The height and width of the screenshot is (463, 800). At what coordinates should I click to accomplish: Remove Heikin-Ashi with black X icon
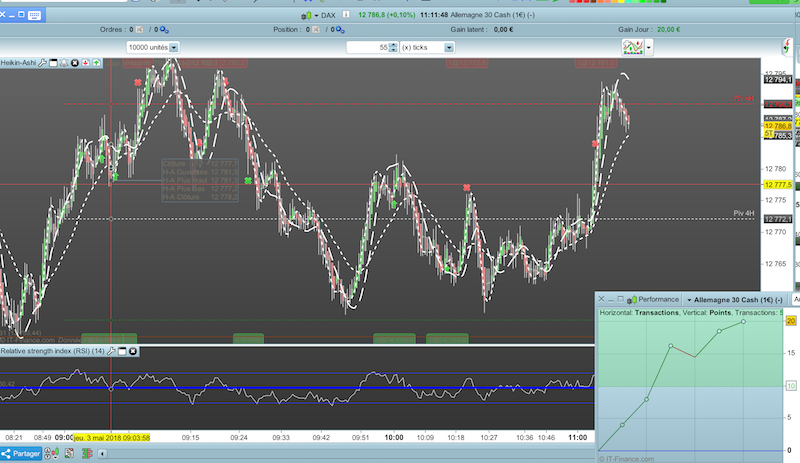click(75, 63)
